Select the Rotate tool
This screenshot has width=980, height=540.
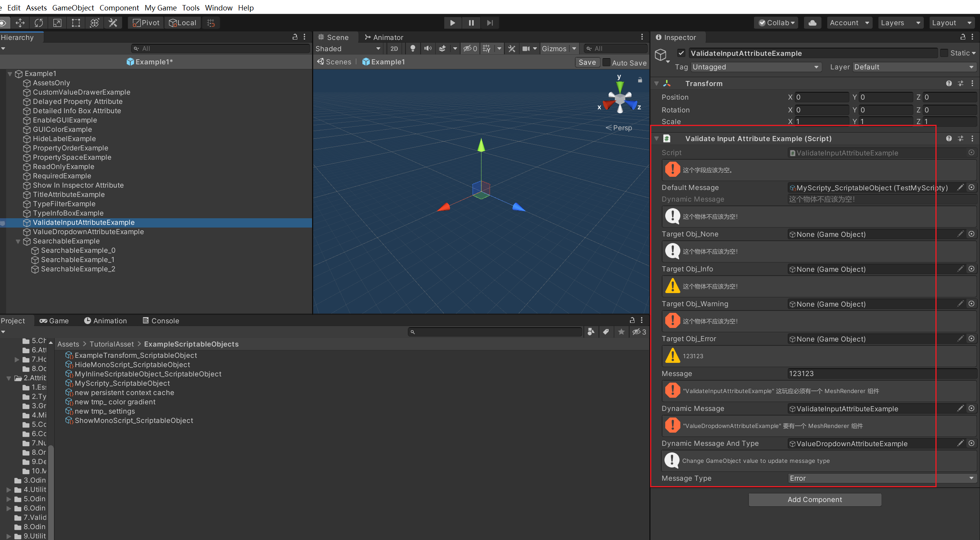[x=39, y=23]
